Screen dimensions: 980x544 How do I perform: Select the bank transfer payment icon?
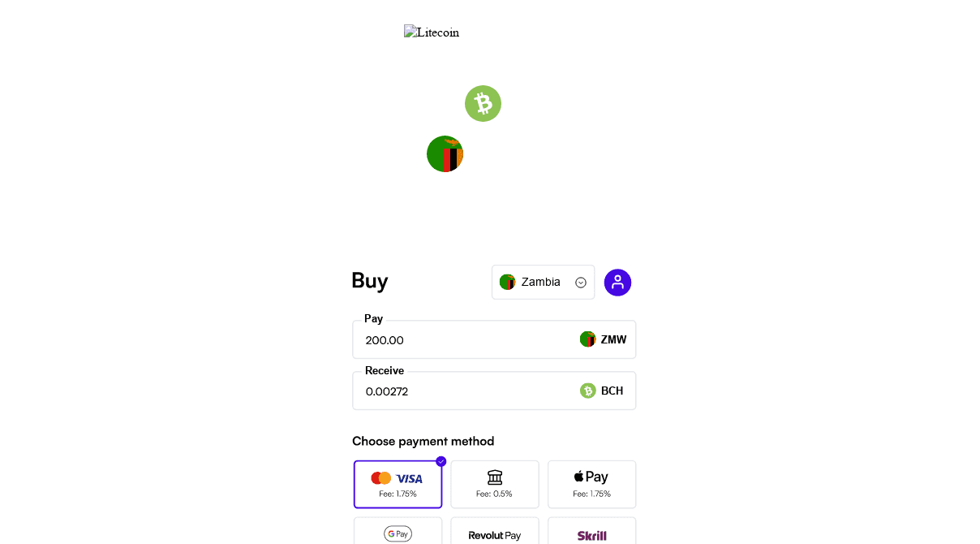coord(495,477)
